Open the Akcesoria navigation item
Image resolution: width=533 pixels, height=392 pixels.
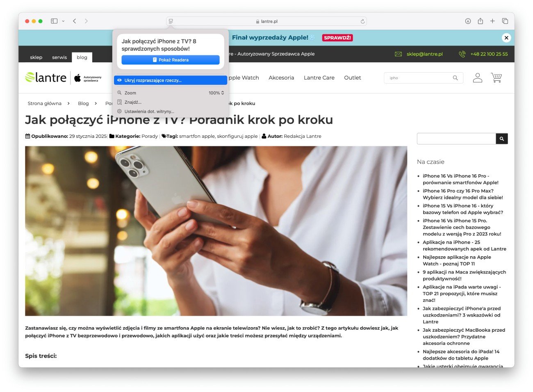click(281, 77)
